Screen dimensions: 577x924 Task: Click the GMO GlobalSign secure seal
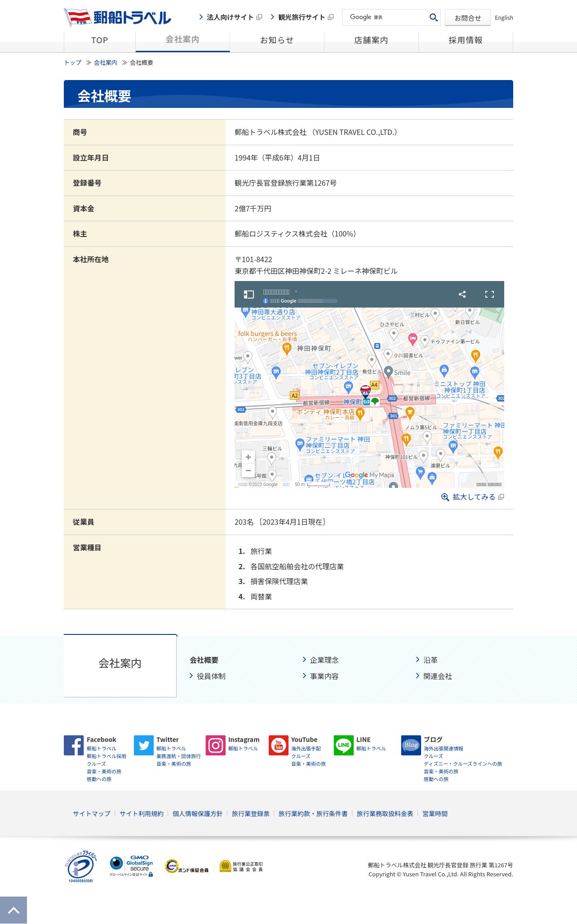coord(131,866)
